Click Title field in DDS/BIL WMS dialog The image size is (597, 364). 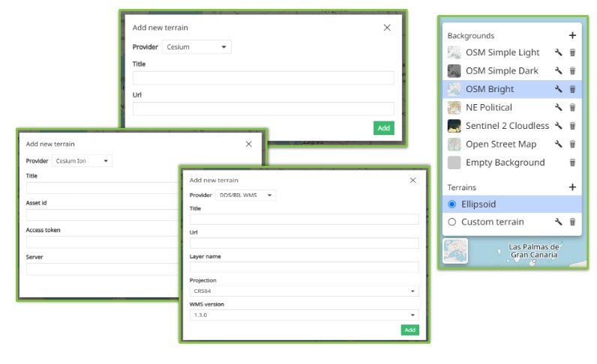(304, 219)
